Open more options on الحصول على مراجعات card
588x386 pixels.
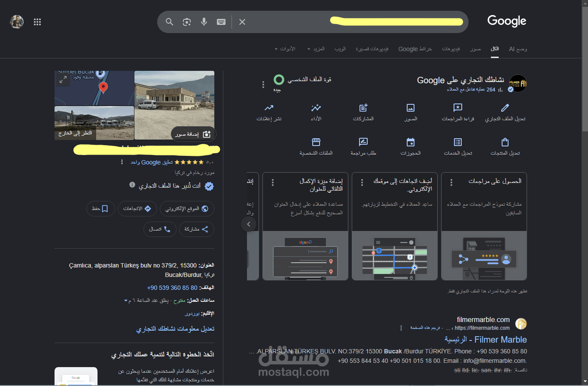click(451, 182)
